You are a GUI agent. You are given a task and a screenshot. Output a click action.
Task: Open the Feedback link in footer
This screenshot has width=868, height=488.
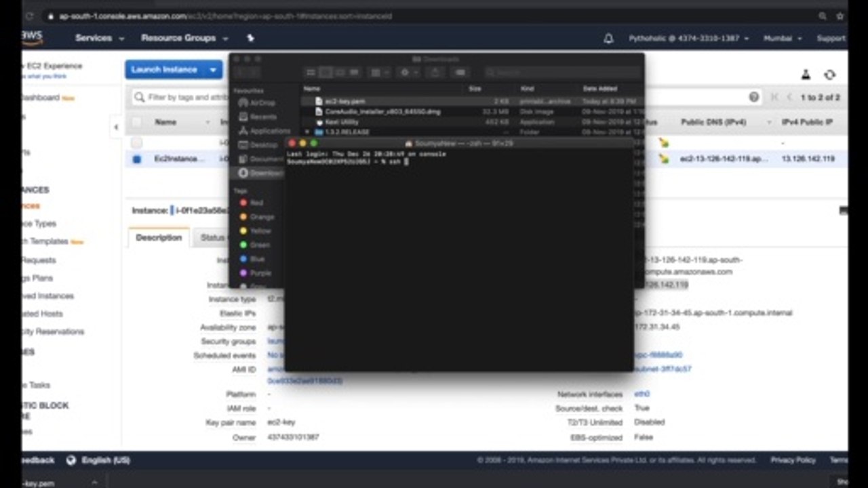38,460
